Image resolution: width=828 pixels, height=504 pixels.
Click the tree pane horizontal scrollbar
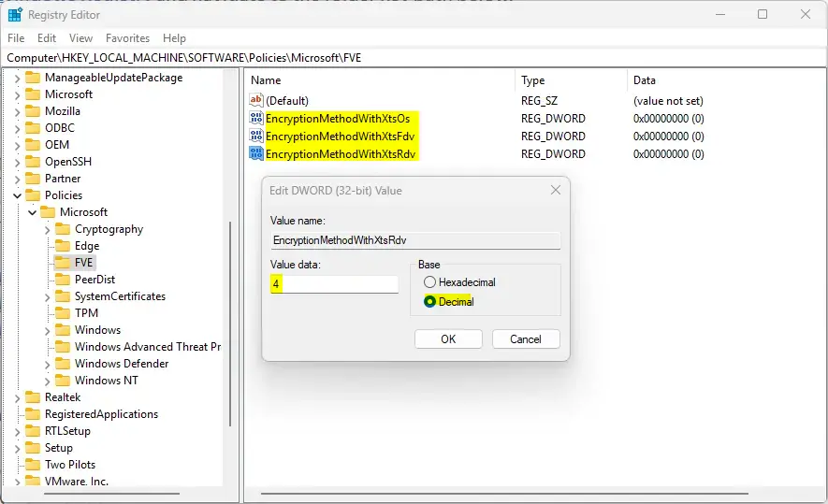pos(112,494)
